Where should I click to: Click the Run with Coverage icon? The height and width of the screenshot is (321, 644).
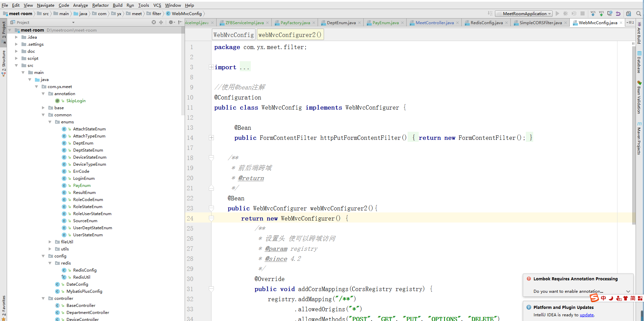(x=574, y=13)
